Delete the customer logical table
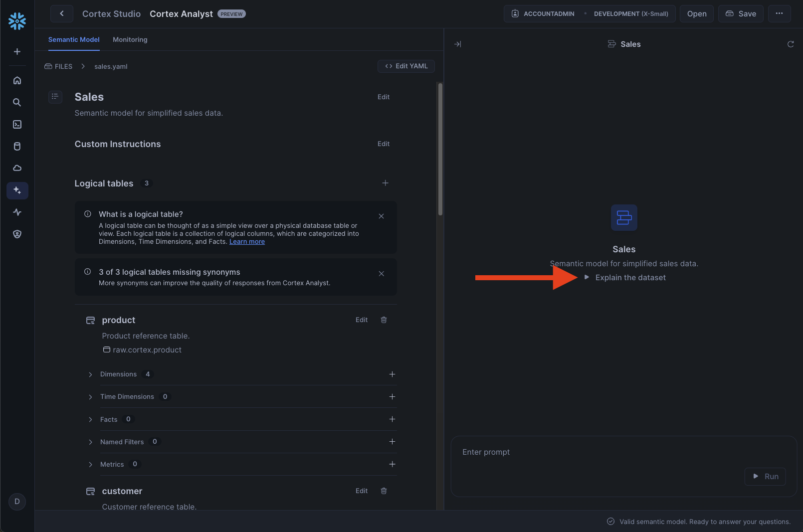This screenshot has height=532, width=803. pos(384,491)
